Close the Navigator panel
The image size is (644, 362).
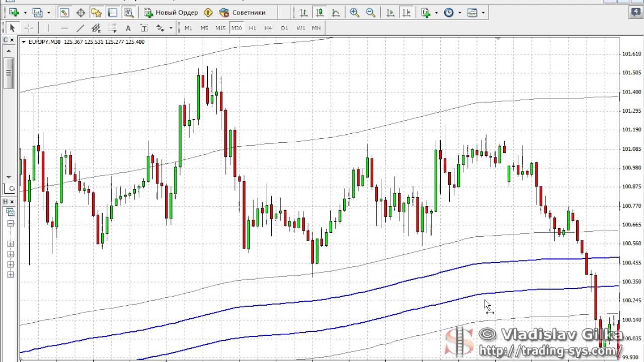pyautogui.click(x=13, y=202)
